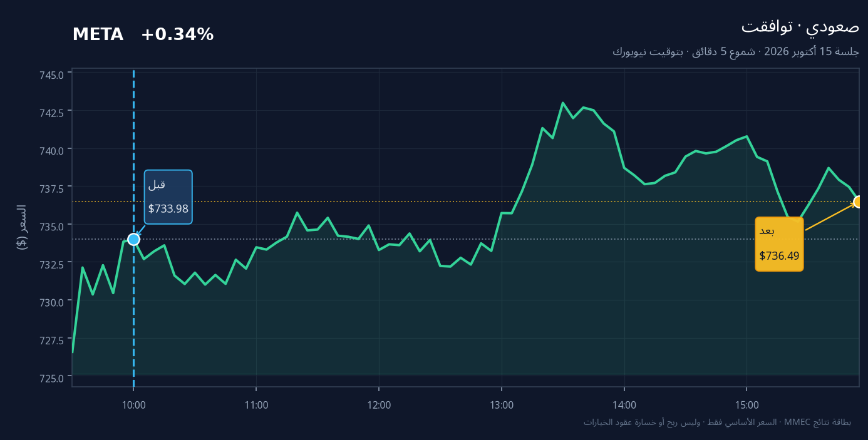Click the 10:00 time axis label
The image size is (868, 440).
click(x=133, y=405)
